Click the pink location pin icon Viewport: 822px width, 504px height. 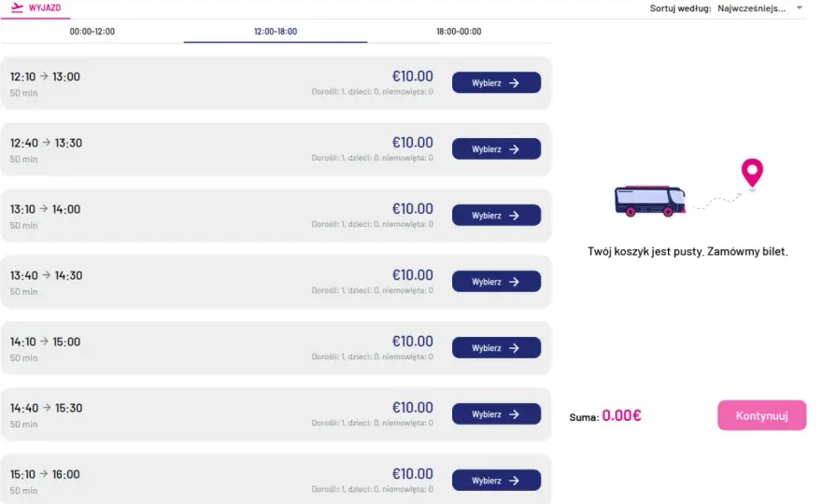pyautogui.click(x=752, y=173)
